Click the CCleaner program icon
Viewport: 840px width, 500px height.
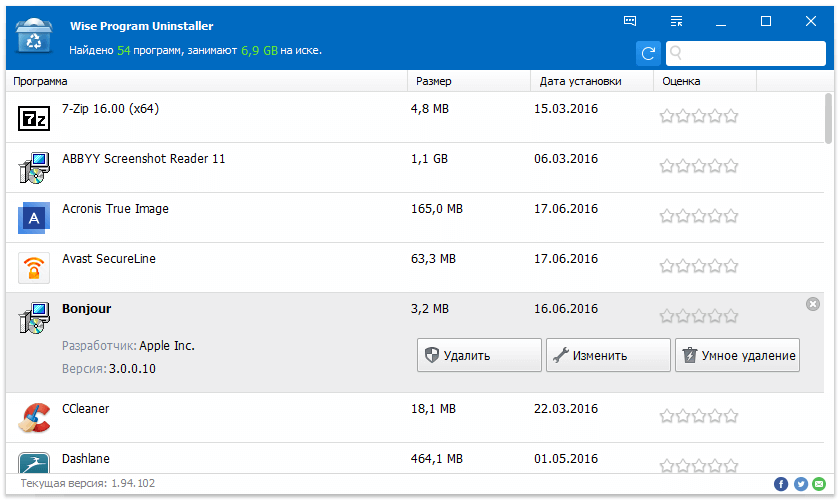(34, 417)
